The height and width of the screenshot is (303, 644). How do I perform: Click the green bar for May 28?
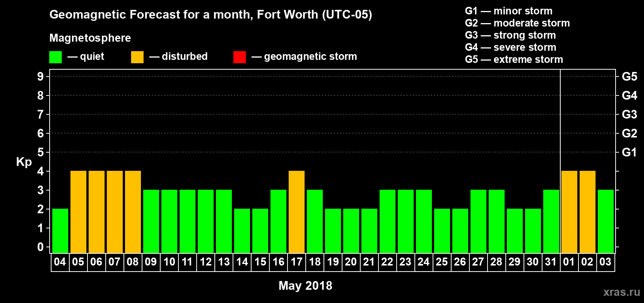tap(497, 221)
